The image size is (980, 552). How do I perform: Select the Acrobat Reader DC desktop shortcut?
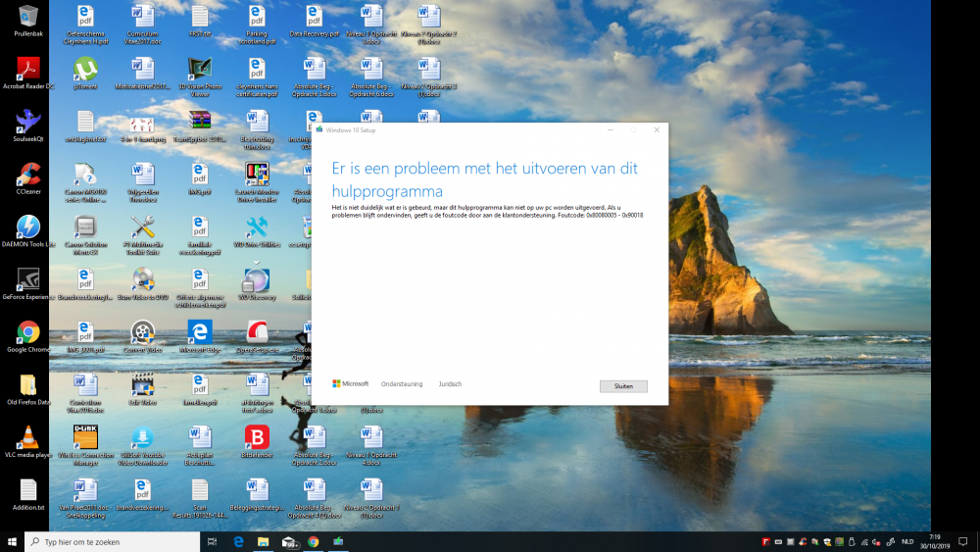coord(28,73)
